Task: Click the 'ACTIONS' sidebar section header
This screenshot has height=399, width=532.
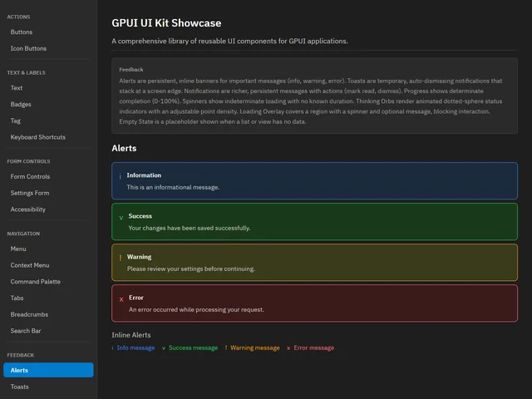Action: click(18, 17)
